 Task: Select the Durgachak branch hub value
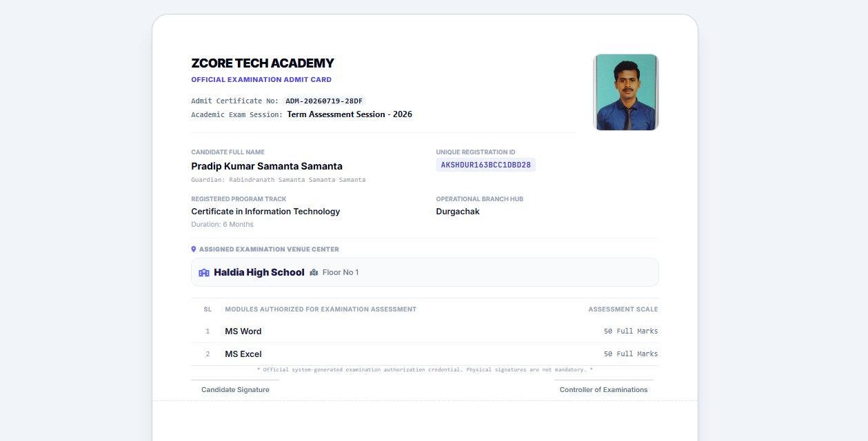click(458, 212)
